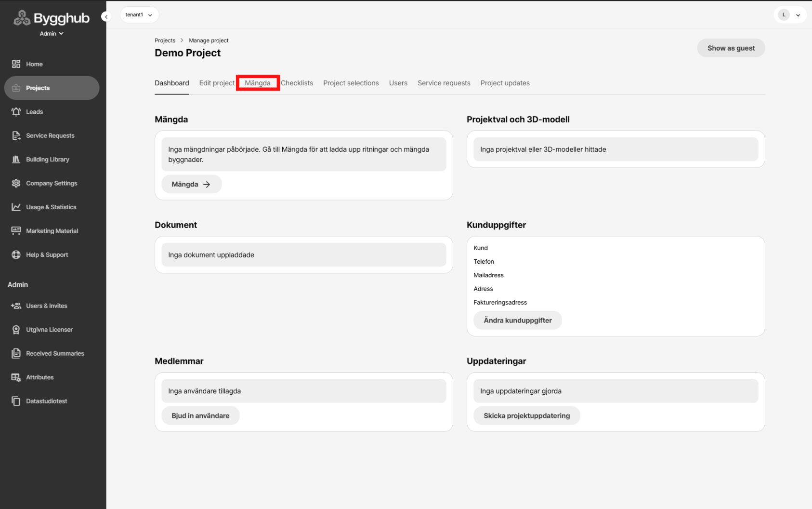Click the Home icon in sidebar

(16, 64)
